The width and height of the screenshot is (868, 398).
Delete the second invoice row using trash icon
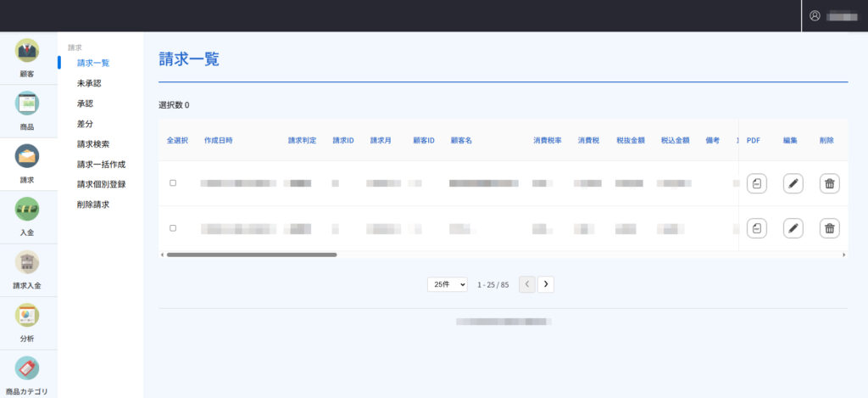[829, 228]
